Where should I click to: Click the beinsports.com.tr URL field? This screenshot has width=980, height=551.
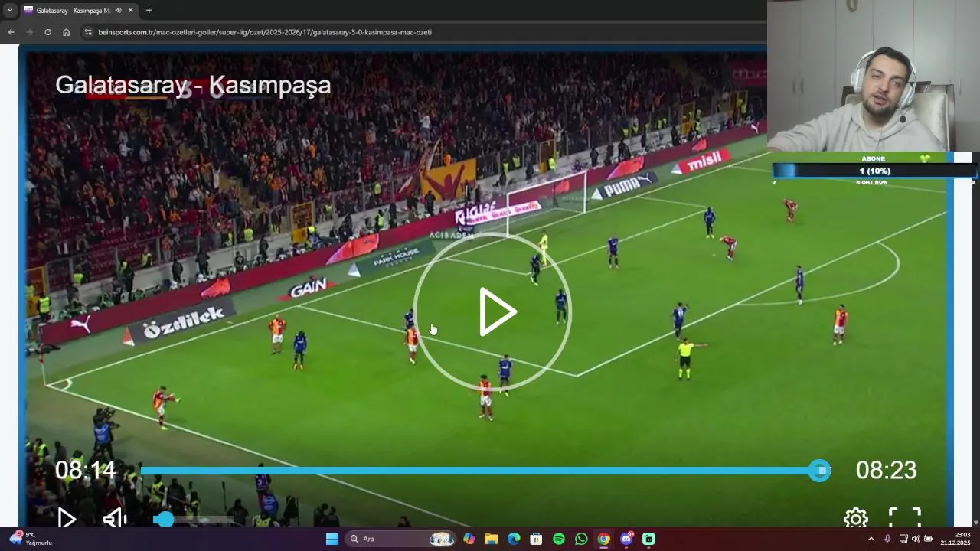click(265, 32)
